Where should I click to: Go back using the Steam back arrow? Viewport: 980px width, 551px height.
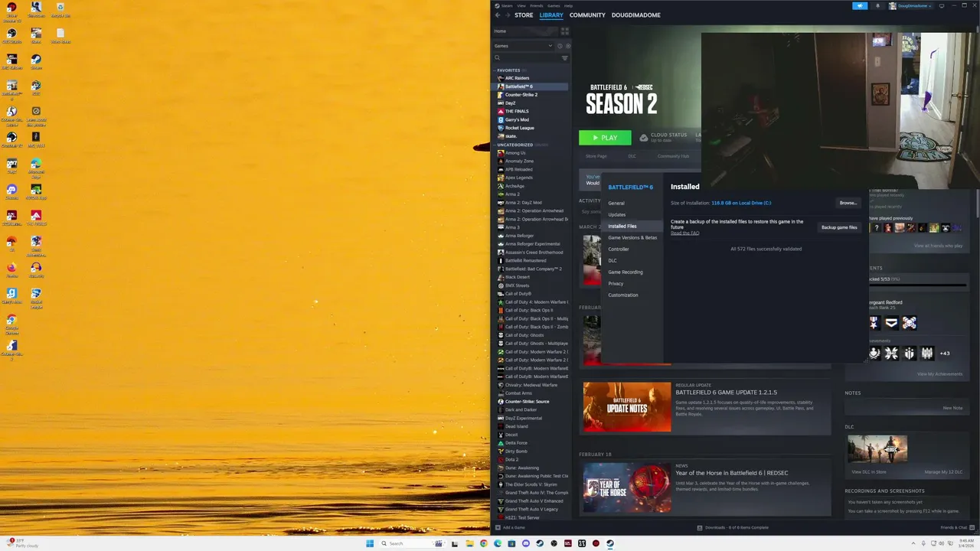pyautogui.click(x=498, y=15)
